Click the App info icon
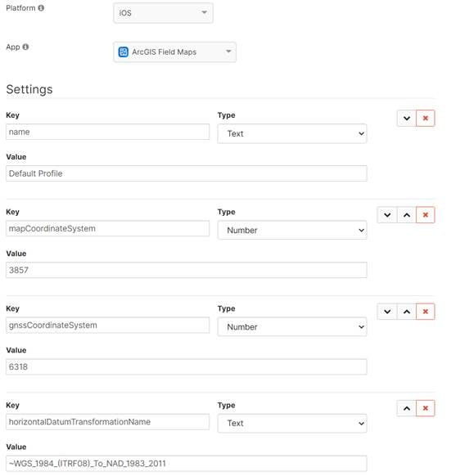 26,47
